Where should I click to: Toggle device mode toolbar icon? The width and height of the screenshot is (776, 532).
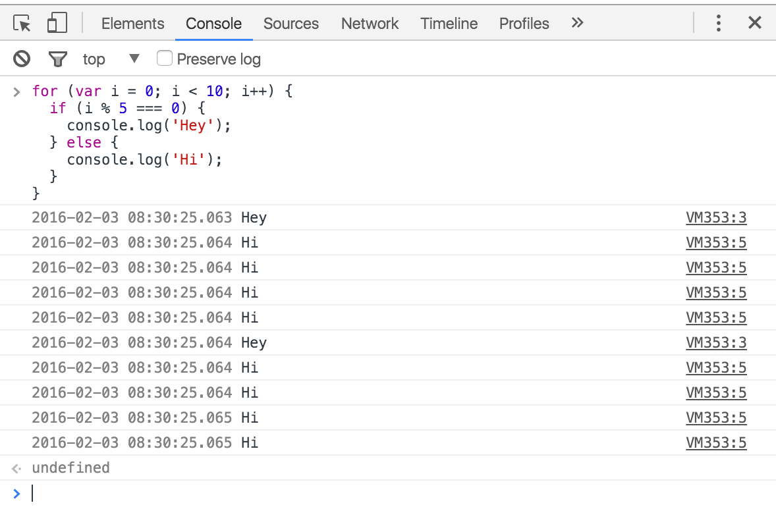click(57, 24)
